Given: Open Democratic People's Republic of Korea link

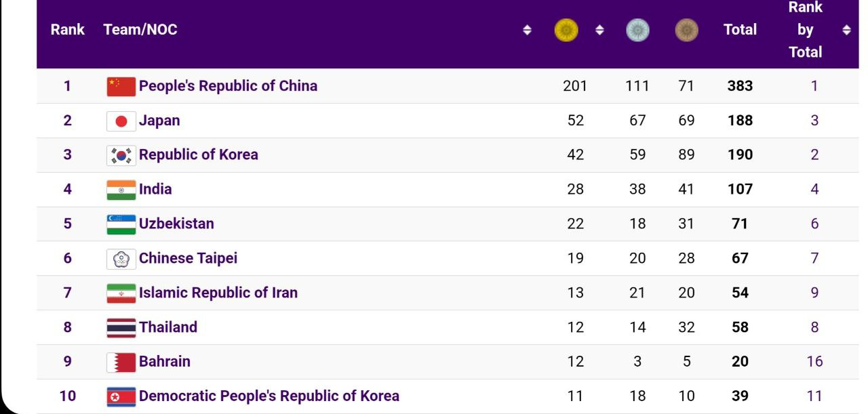Looking at the screenshot, I should (269, 396).
